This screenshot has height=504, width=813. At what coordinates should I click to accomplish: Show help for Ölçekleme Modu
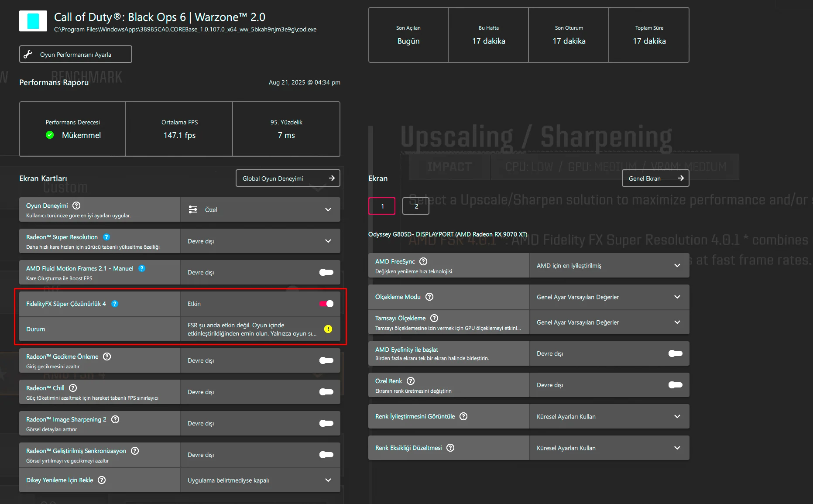[x=429, y=297]
